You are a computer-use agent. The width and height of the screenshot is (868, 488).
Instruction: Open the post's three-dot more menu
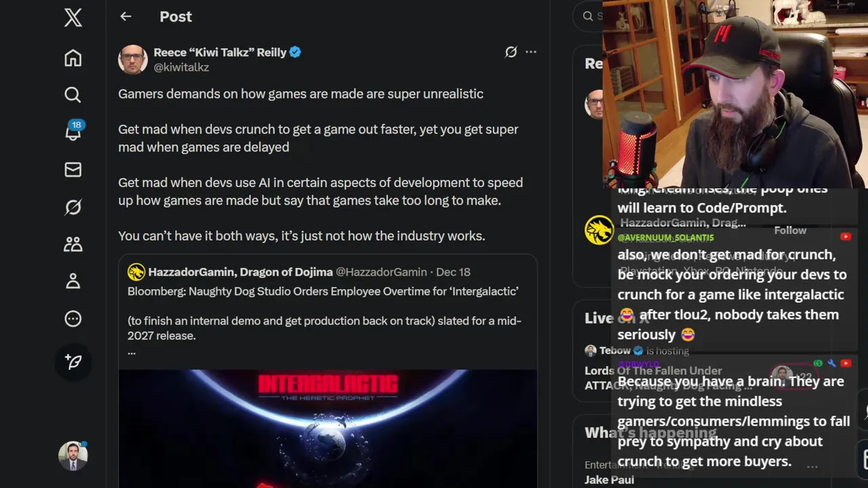[x=531, y=52]
